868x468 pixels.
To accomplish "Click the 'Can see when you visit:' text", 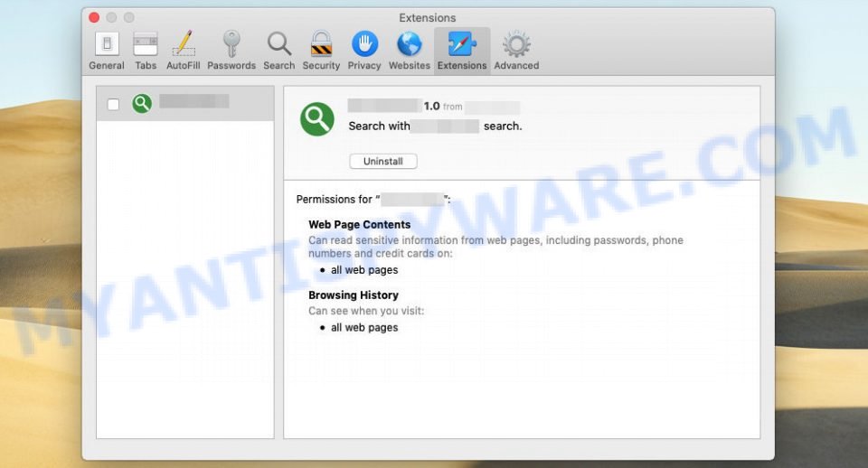I will click(366, 311).
